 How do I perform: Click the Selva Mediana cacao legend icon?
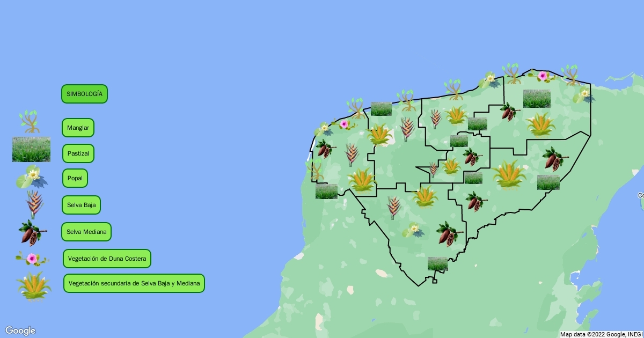click(x=32, y=232)
